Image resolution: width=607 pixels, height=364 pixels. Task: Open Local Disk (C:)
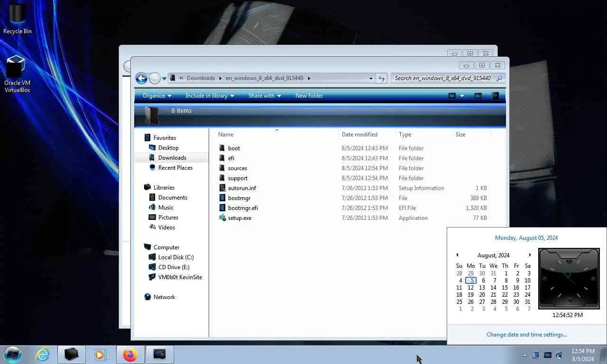click(176, 257)
